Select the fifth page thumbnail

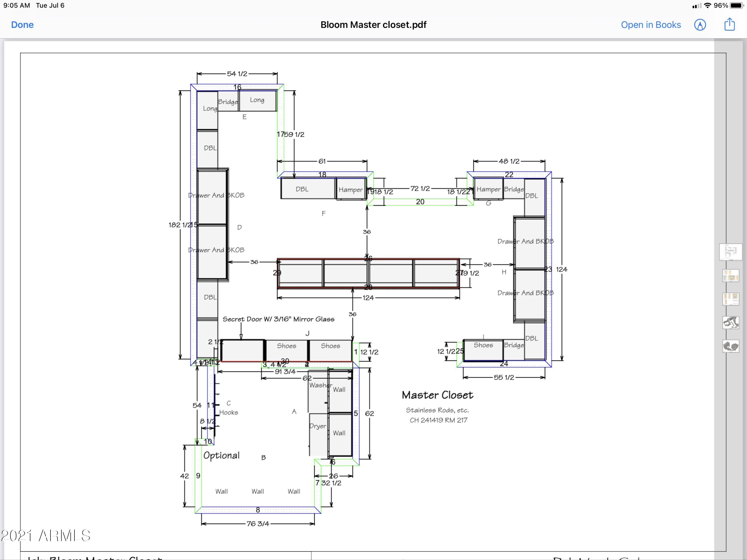(731, 346)
